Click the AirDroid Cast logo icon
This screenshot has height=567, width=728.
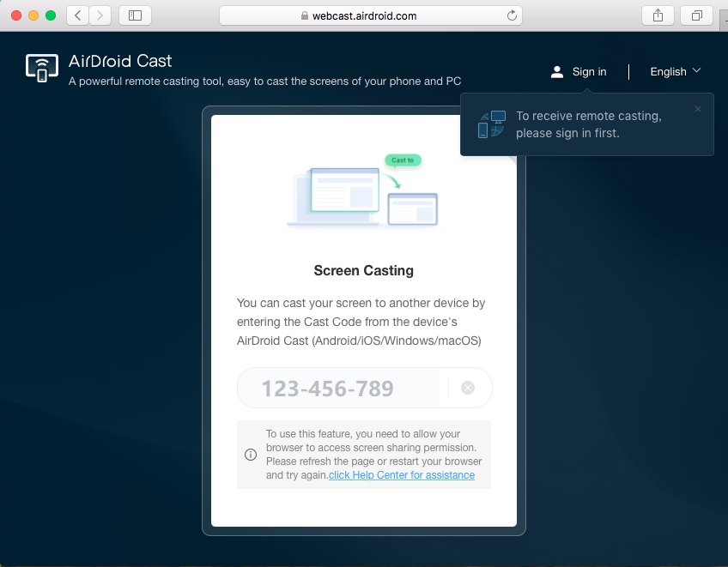coord(41,67)
